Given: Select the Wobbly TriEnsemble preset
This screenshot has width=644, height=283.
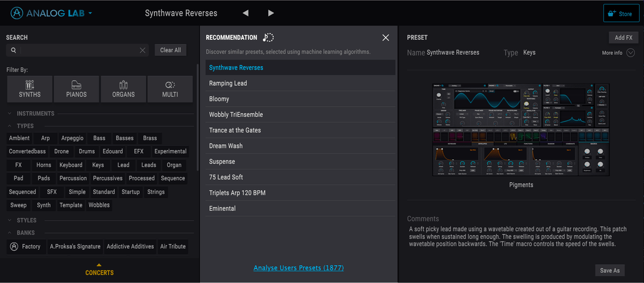Looking at the screenshot, I should click(x=300, y=114).
